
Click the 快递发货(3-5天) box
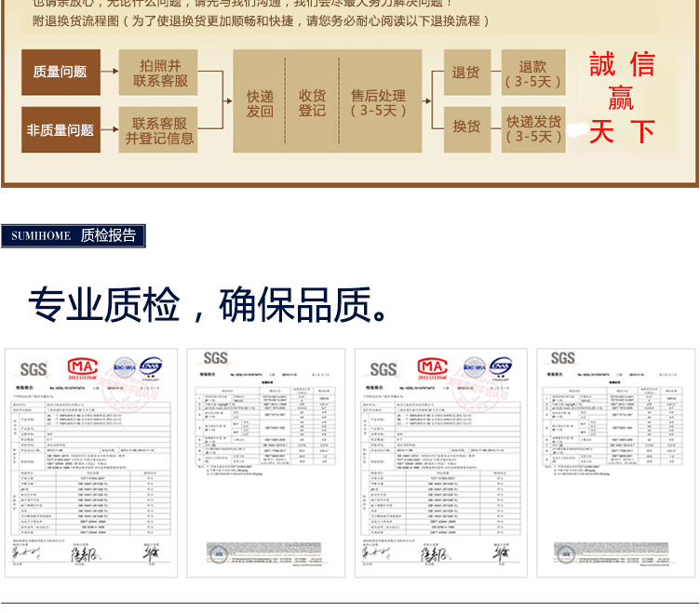coord(533,130)
